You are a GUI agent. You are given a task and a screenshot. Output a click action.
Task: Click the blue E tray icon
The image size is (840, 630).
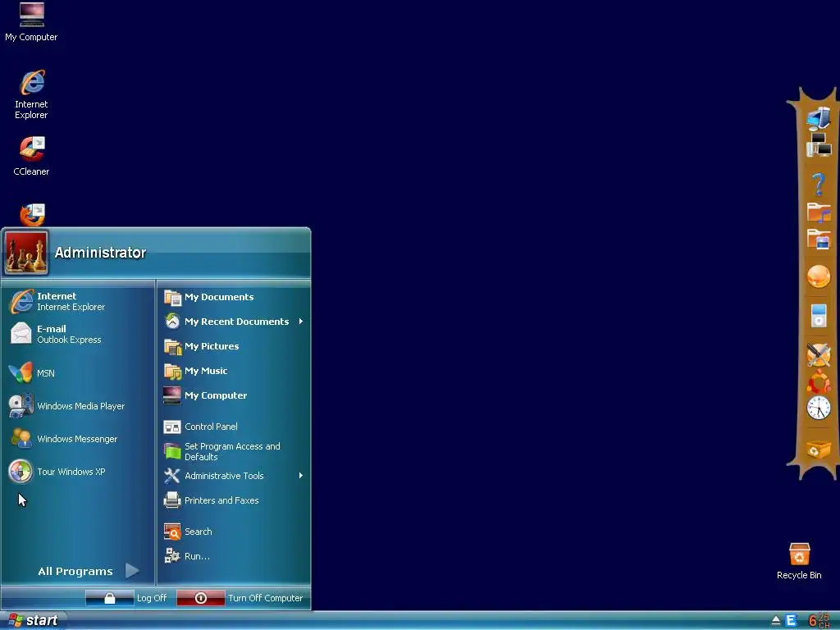point(791,621)
